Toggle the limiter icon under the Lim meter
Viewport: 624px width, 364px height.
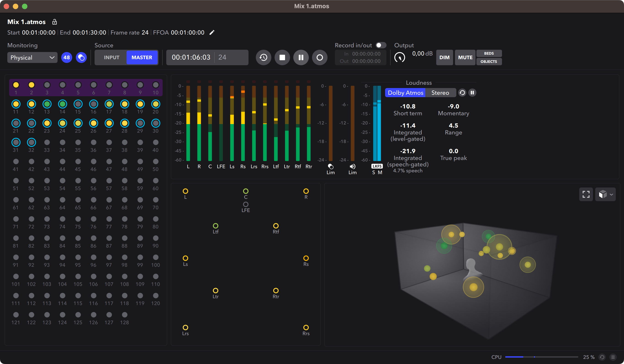pos(331,166)
